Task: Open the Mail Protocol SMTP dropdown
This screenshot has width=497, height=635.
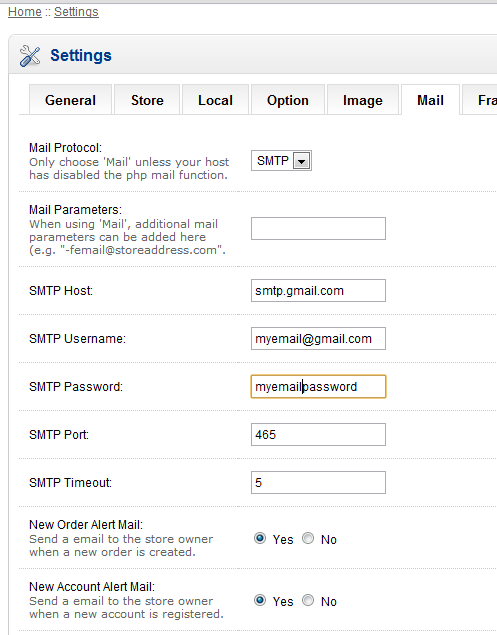Action: pos(281,161)
